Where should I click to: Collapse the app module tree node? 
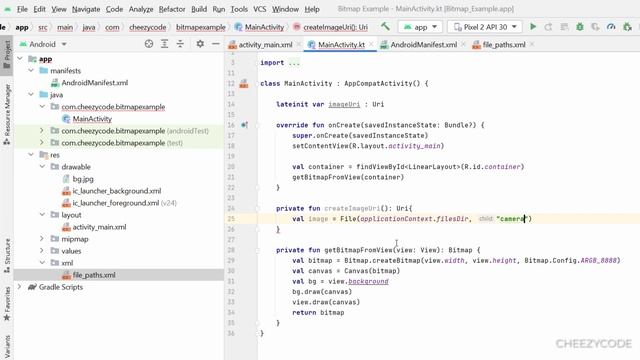[x=20, y=59]
